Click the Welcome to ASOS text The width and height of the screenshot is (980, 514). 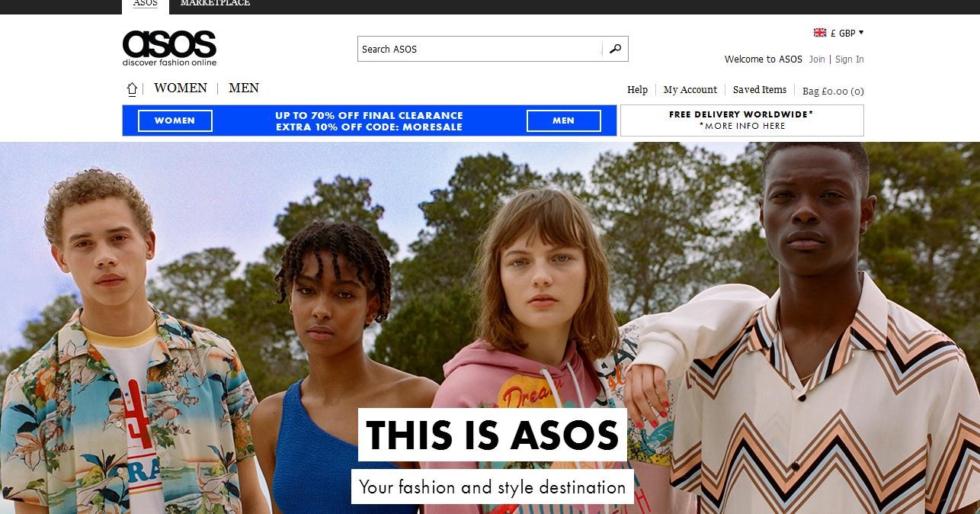pyautogui.click(x=764, y=59)
